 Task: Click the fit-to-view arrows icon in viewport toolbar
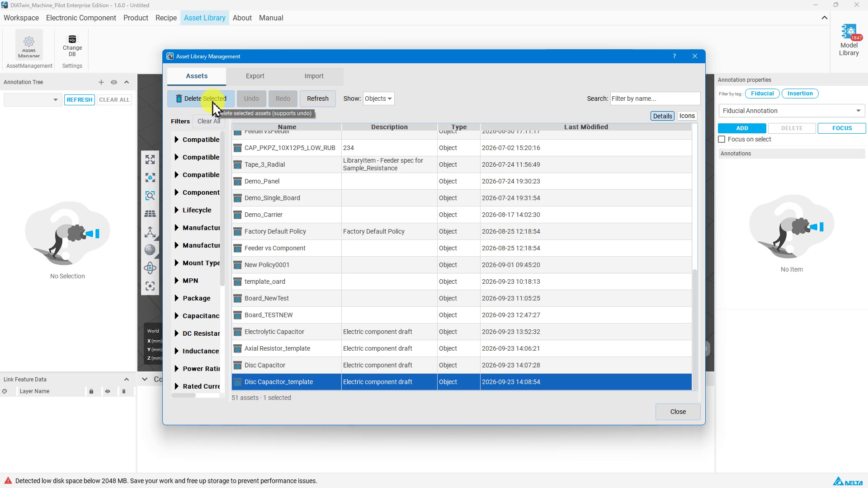click(x=150, y=160)
